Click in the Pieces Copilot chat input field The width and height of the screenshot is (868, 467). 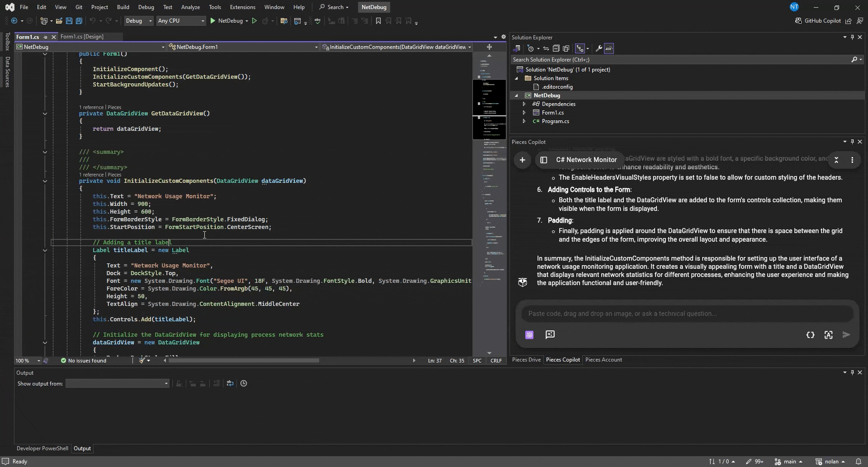pyautogui.click(x=687, y=314)
